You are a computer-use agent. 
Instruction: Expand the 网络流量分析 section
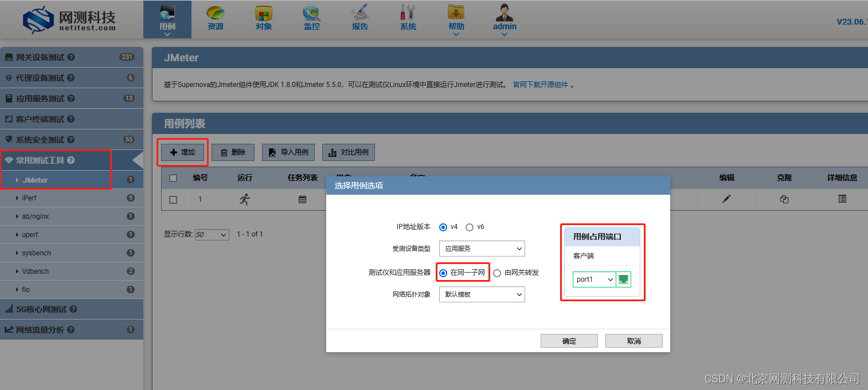click(x=72, y=330)
